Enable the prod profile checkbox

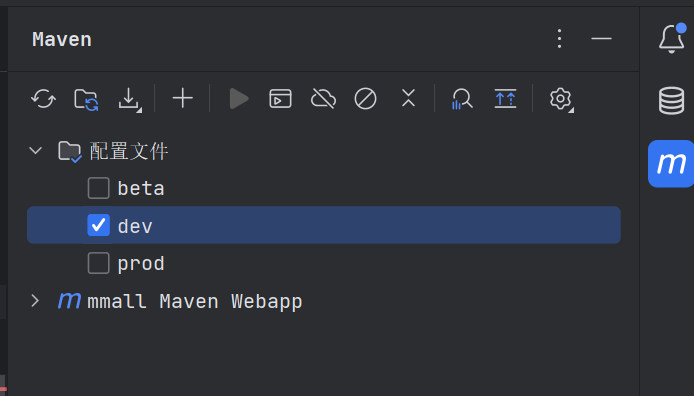pos(98,263)
